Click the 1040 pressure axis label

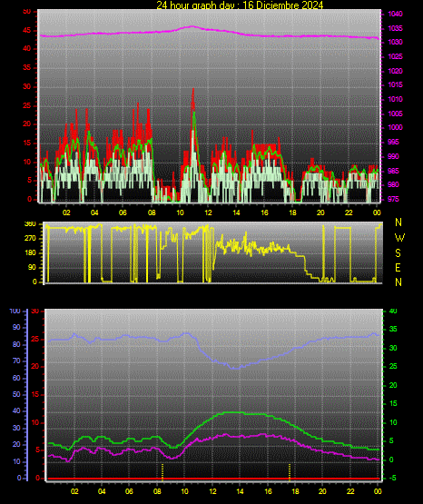pos(395,14)
